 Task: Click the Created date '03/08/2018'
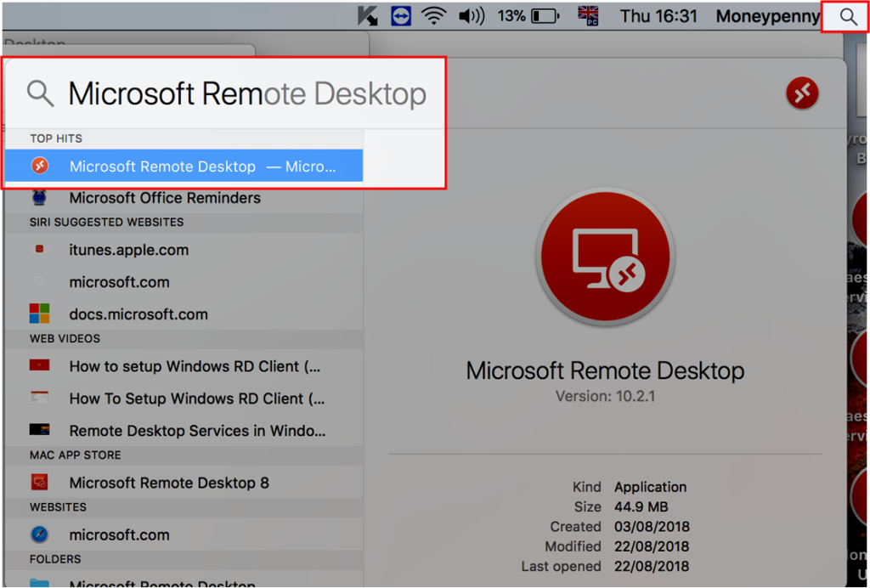[x=652, y=527]
